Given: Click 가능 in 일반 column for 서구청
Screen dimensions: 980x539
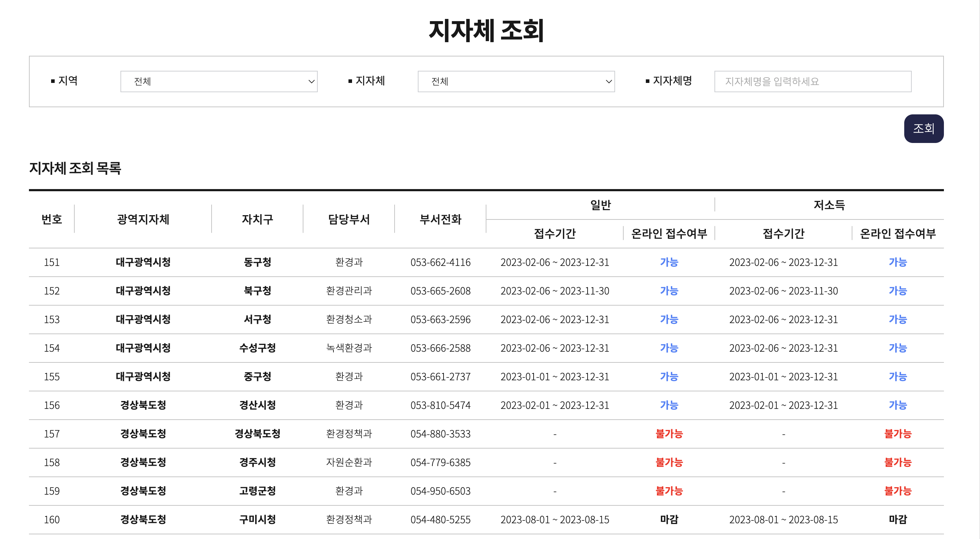Looking at the screenshot, I should [669, 319].
